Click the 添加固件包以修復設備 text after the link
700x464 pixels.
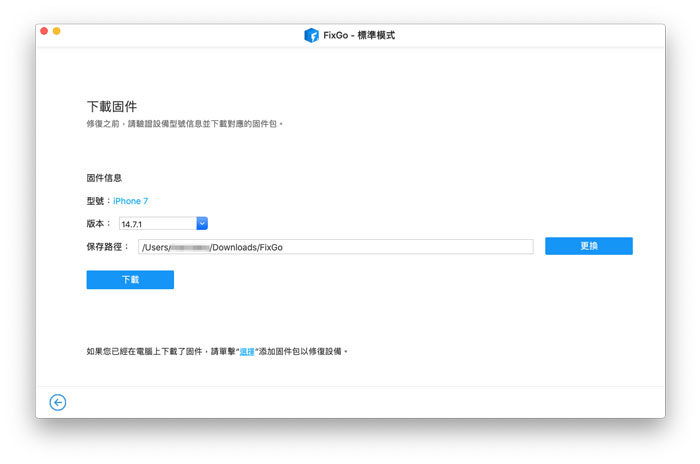(x=302, y=352)
